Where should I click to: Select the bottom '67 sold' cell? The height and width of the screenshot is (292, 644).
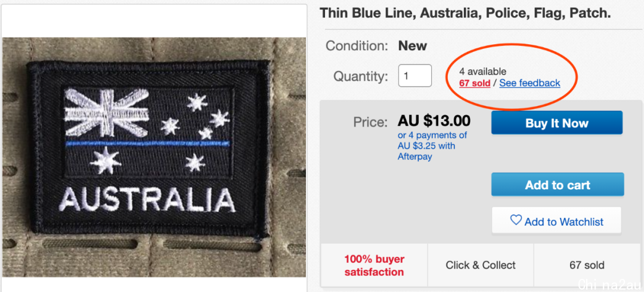tap(587, 265)
